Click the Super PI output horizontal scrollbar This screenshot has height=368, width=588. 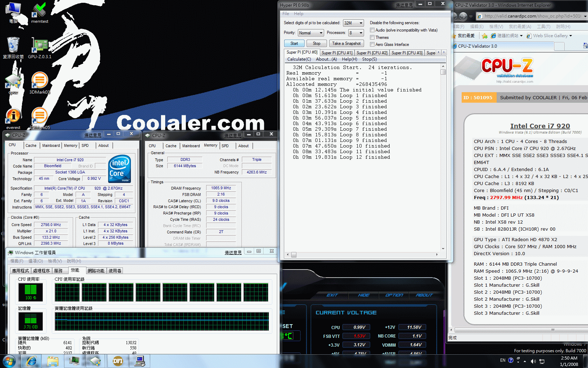click(362, 254)
